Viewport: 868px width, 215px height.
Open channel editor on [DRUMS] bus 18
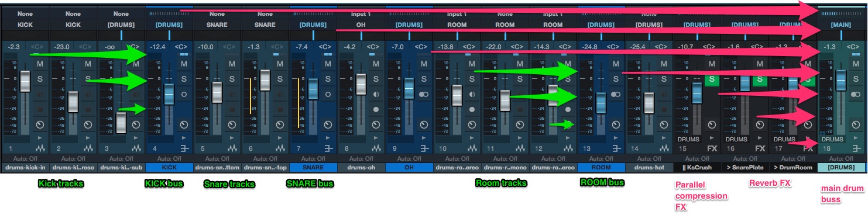(x=856, y=124)
